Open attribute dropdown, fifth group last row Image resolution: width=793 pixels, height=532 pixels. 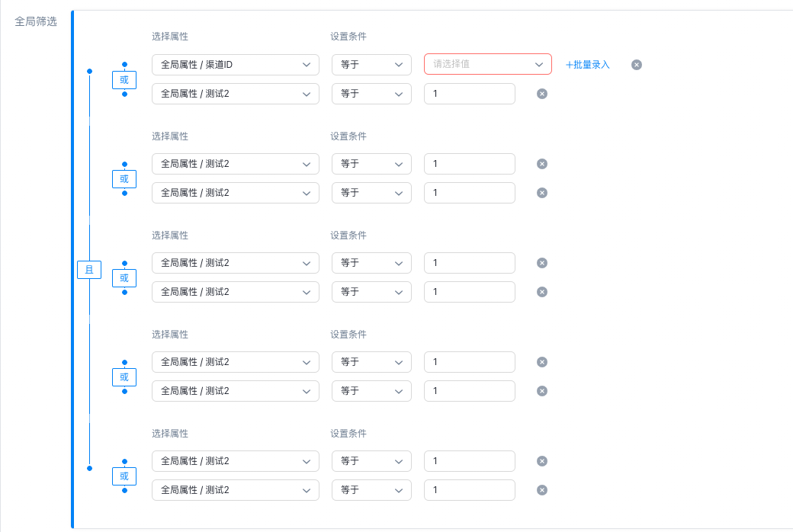[235, 490]
